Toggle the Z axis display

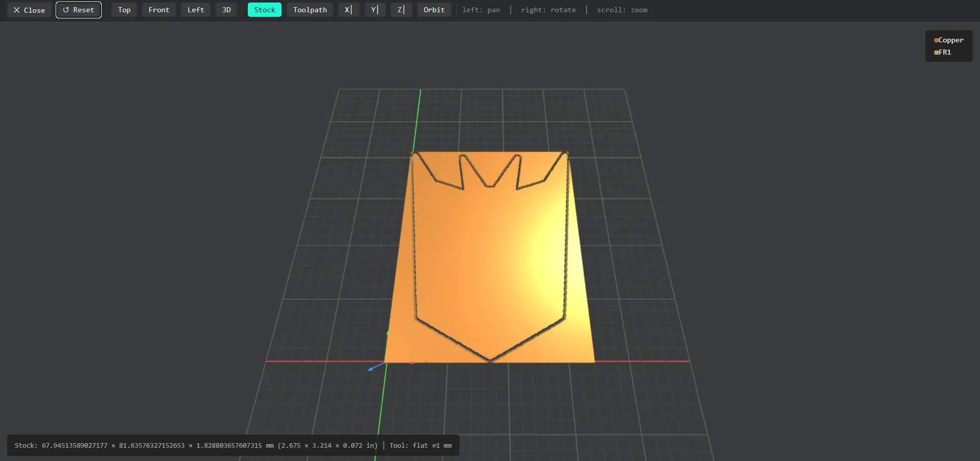tap(401, 10)
